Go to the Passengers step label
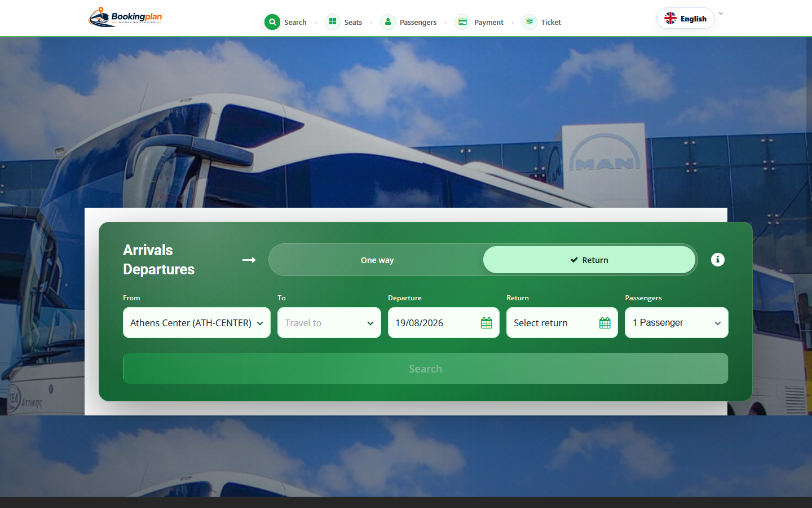812x508 pixels. (418, 23)
